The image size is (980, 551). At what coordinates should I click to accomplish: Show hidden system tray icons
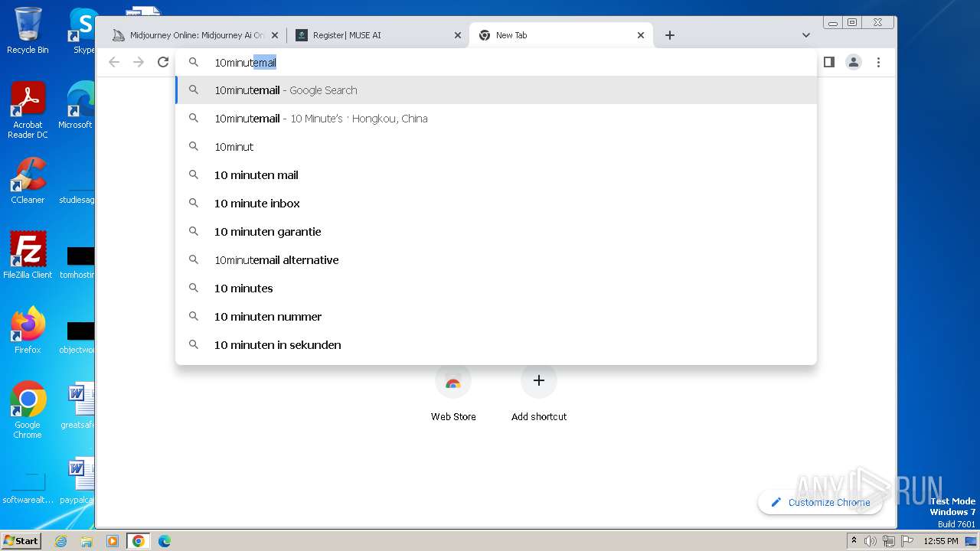click(x=854, y=541)
